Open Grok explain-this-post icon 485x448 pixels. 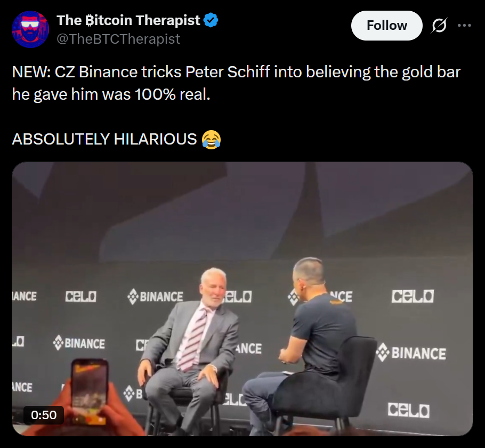[x=439, y=26]
